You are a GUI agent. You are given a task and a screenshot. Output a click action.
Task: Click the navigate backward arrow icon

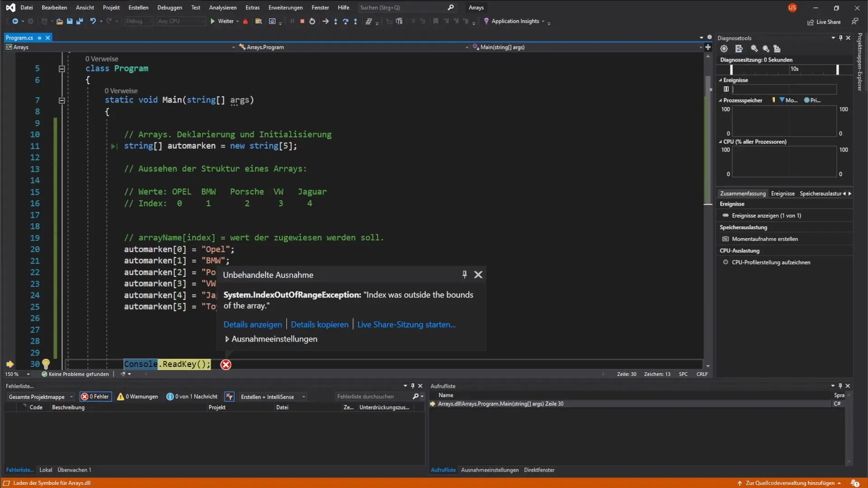click(x=15, y=21)
